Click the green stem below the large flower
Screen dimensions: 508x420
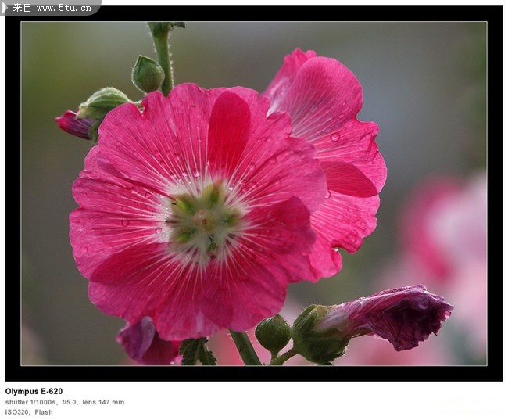point(245,348)
